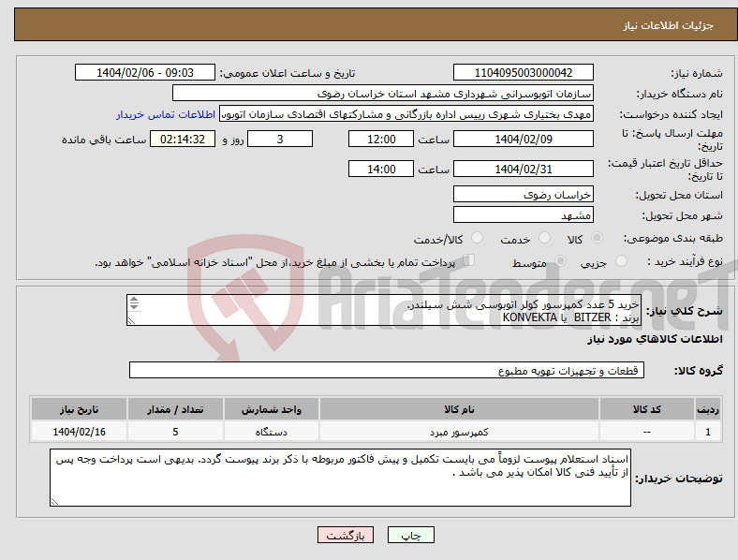Click the deadline time field 12:00
The width and height of the screenshot is (738, 560).
click(x=381, y=139)
